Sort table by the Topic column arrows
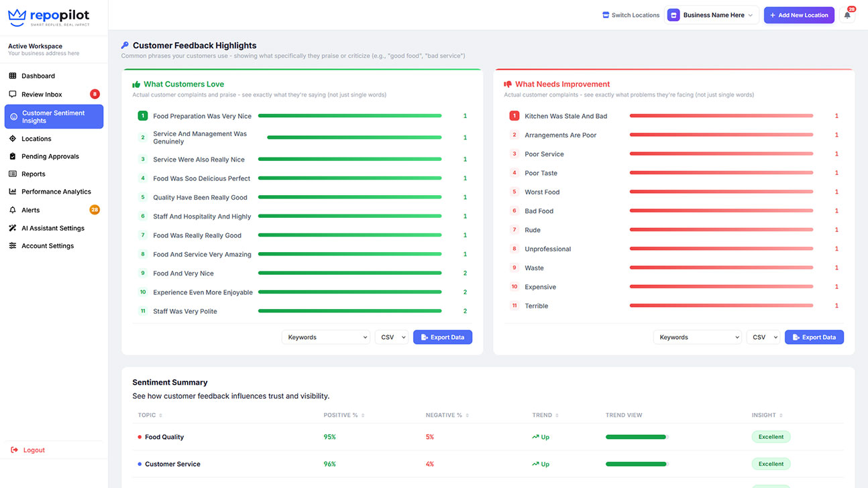This screenshot has height=488, width=868. [x=161, y=416]
